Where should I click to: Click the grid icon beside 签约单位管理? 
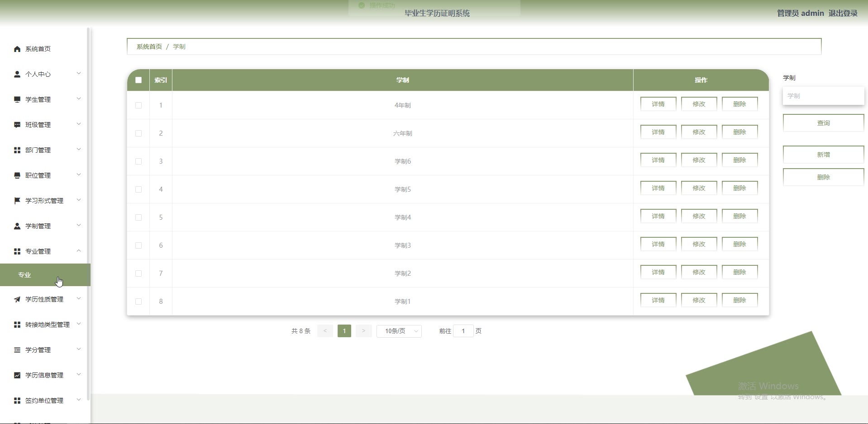[x=17, y=400]
